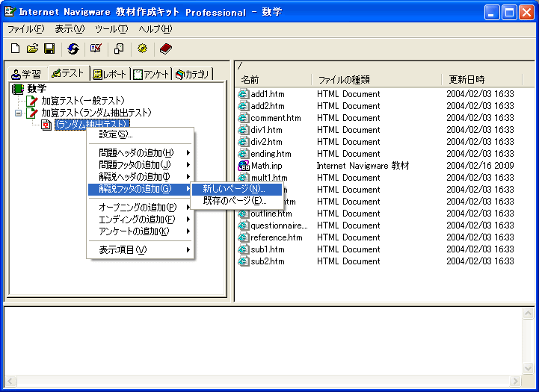
Task: Click the comment.htm file icon
Action: [x=244, y=118]
